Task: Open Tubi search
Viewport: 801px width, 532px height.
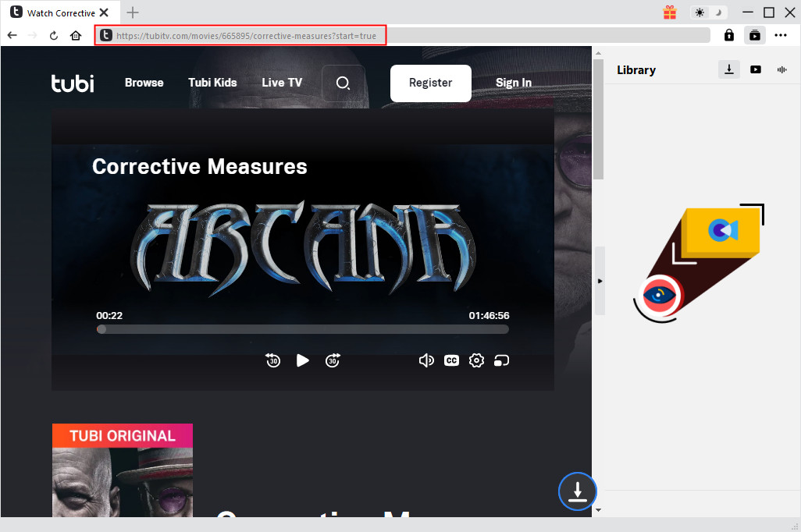Action: click(343, 83)
